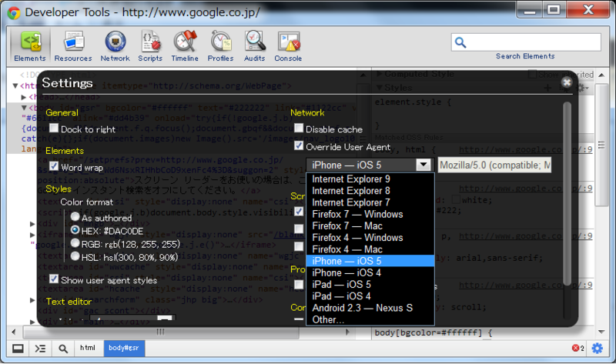Viewport: 616px width, 364px height.
Task: Open the Profiles panel
Action: tap(220, 46)
